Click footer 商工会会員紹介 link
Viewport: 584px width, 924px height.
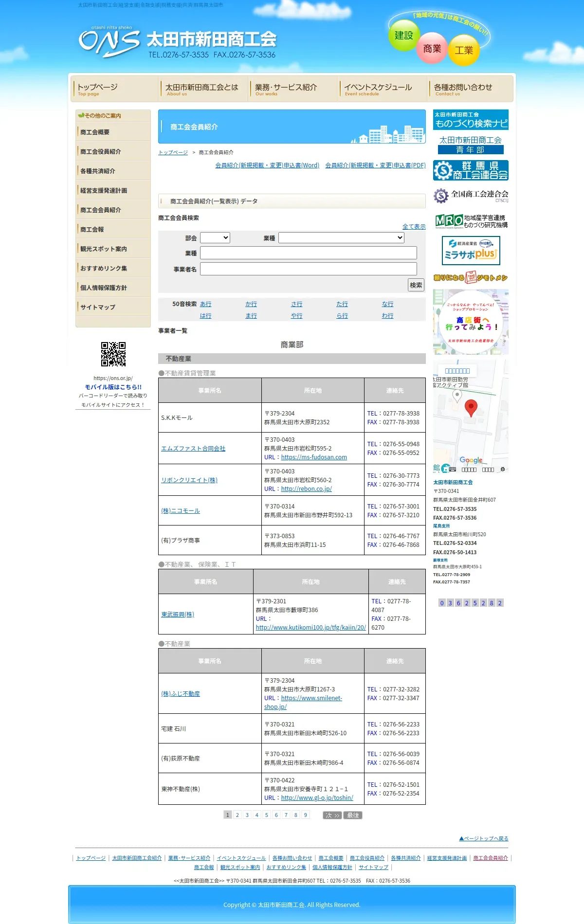pos(491,858)
